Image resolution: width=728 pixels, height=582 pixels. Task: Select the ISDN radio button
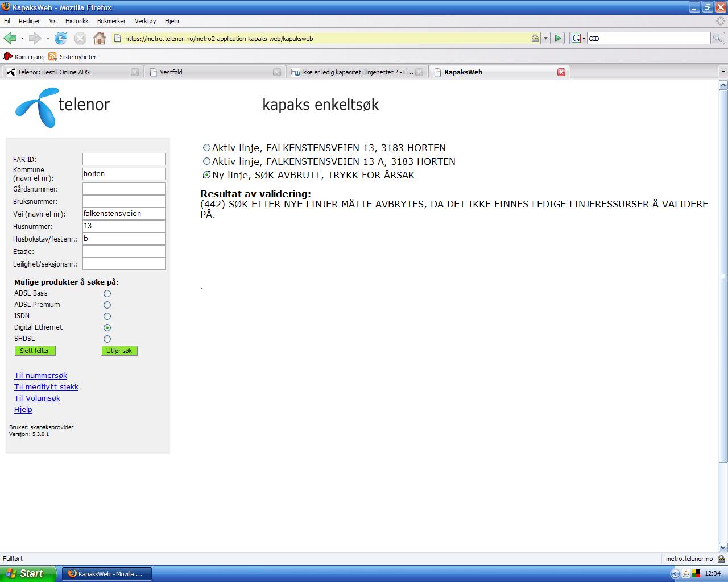107,317
